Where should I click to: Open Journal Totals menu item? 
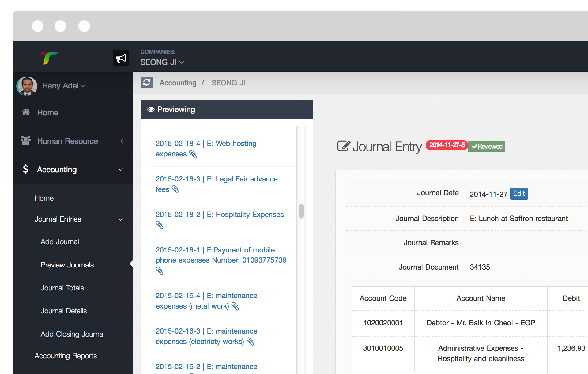(62, 288)
